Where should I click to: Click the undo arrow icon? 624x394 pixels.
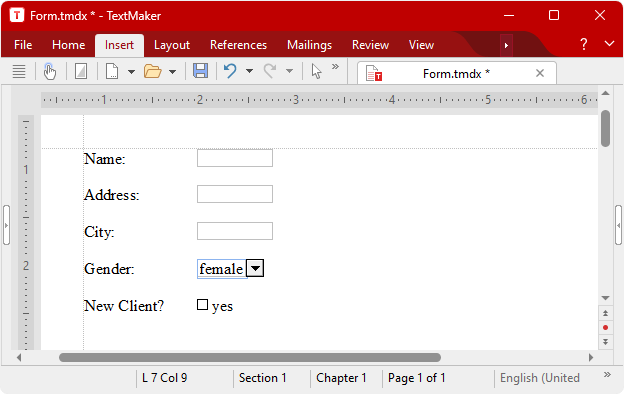point(230,71)
